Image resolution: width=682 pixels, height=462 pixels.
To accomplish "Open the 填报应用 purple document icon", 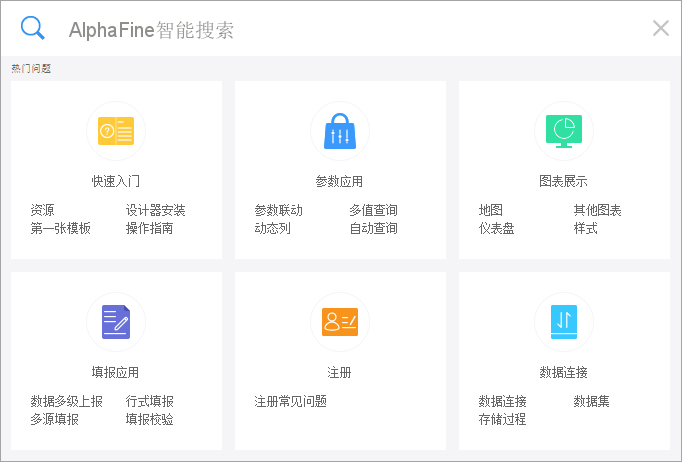I will [116, 321].
